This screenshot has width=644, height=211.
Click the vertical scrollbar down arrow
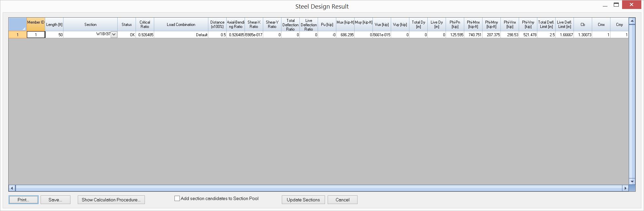coord(632,181)
